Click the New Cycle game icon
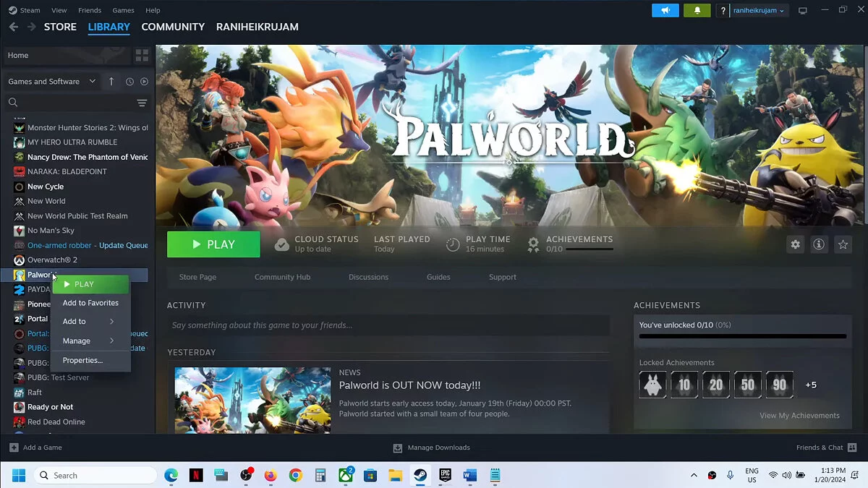 pos(20,187)
